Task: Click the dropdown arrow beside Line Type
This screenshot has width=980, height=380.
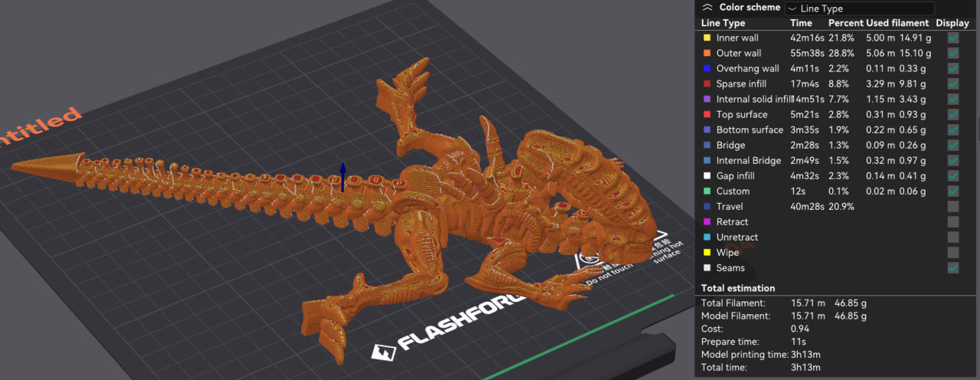Action: click(792, 9)
